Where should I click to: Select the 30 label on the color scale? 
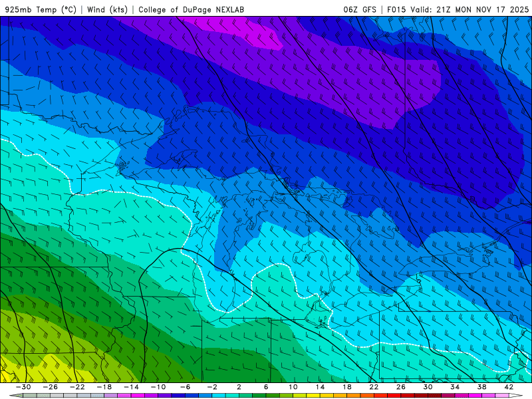coord(428,387)
